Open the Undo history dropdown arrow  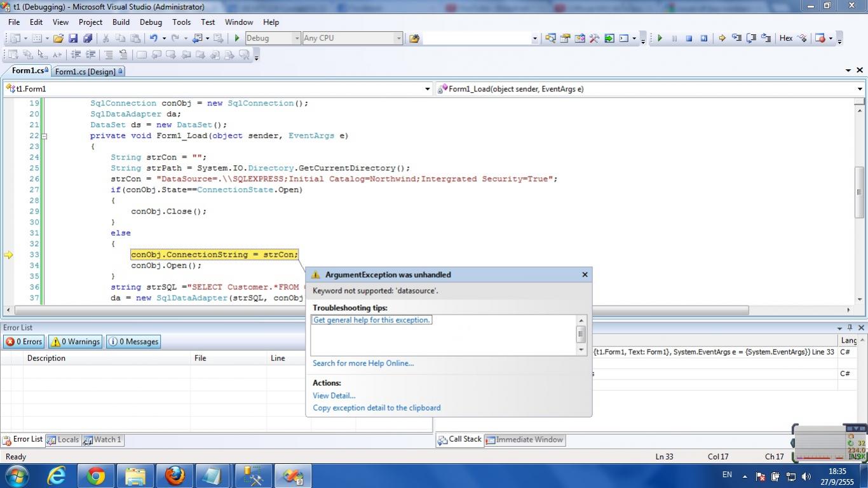click(164, 38)
